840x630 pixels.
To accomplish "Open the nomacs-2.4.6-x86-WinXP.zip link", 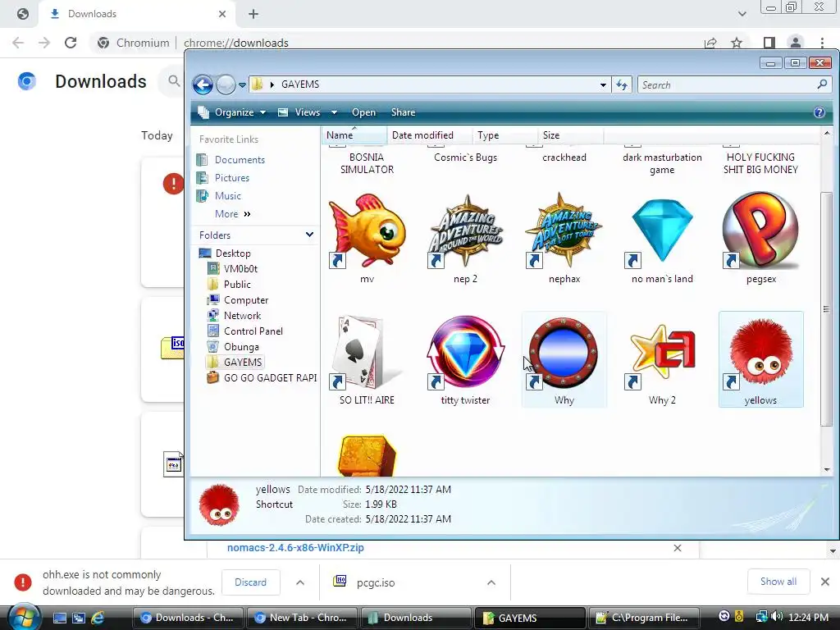I will (x=295, y=547).
